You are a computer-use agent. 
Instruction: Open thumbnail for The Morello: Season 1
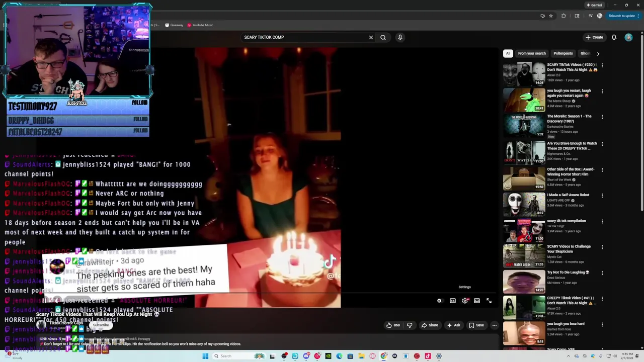tap(524, 126)
